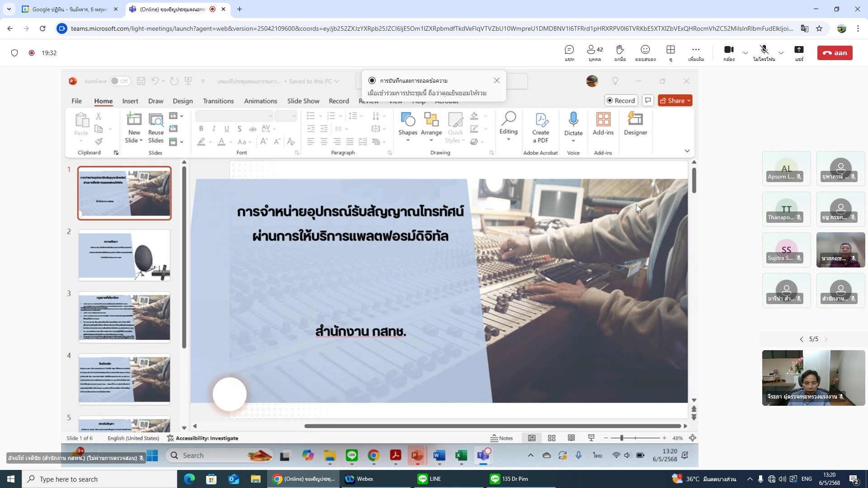This screenshot has width=868, height=488.
Task: Expand camera options arrow
Action: 745,53
